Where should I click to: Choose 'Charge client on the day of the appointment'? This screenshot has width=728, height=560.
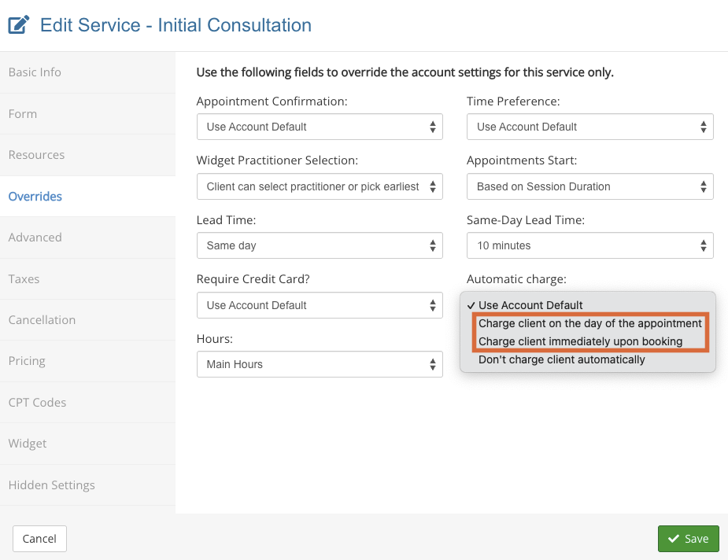pos(589,323)
